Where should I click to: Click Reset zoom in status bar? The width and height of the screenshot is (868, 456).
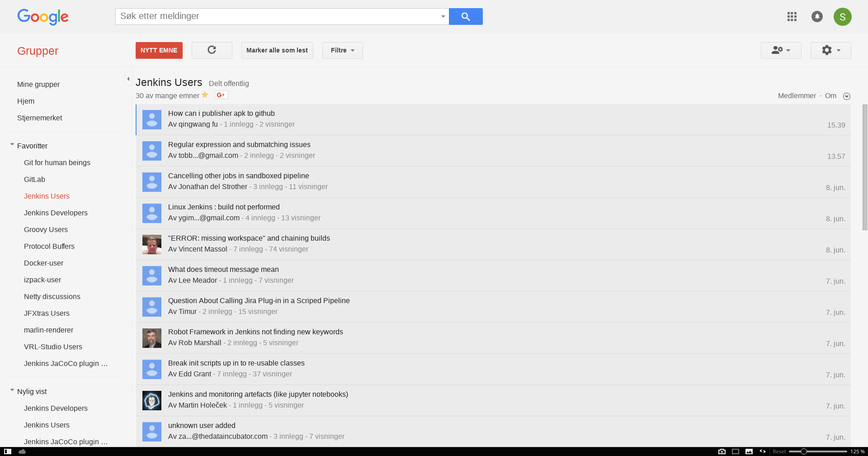click(779, 451)
